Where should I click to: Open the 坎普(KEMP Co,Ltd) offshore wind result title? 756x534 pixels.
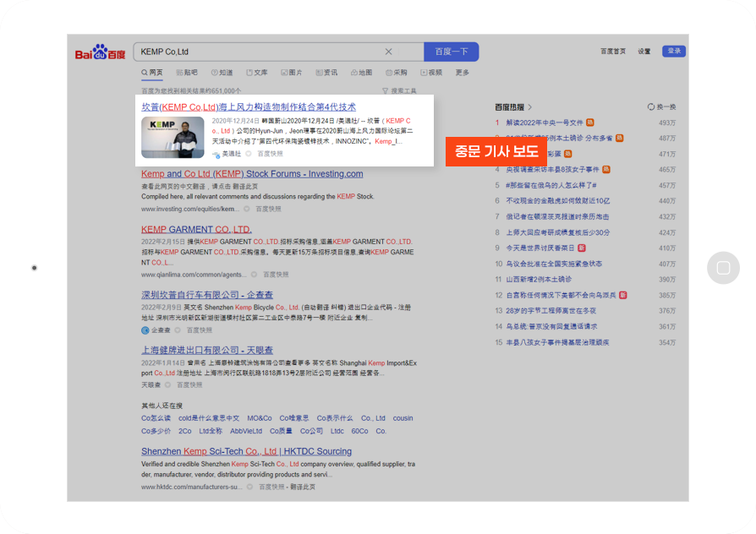pos(249,107)
